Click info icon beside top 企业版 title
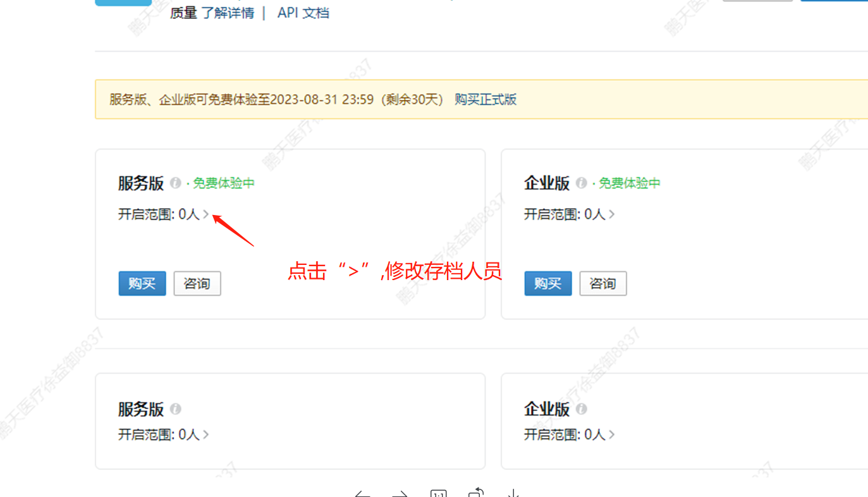 pyautogui.click(x=582, y=183)
